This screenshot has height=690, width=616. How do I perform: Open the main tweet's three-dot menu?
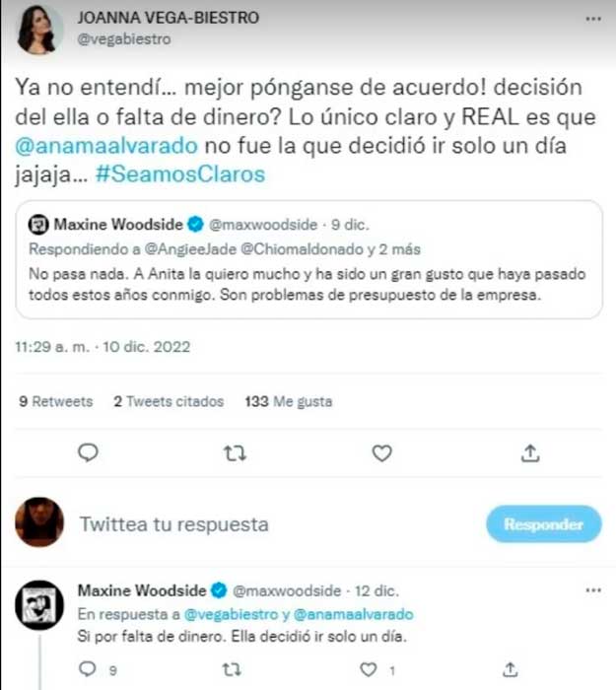pyautogui.click(x=593, y=19)
